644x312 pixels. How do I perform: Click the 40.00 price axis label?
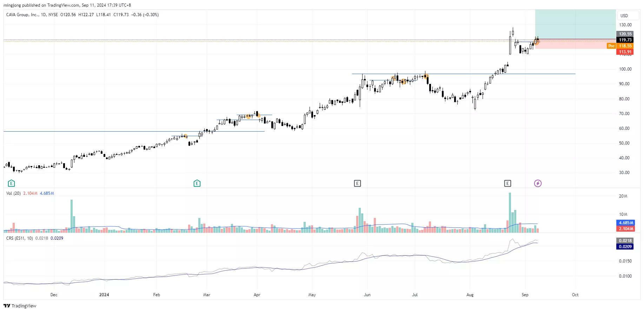[x=624, y=158]
